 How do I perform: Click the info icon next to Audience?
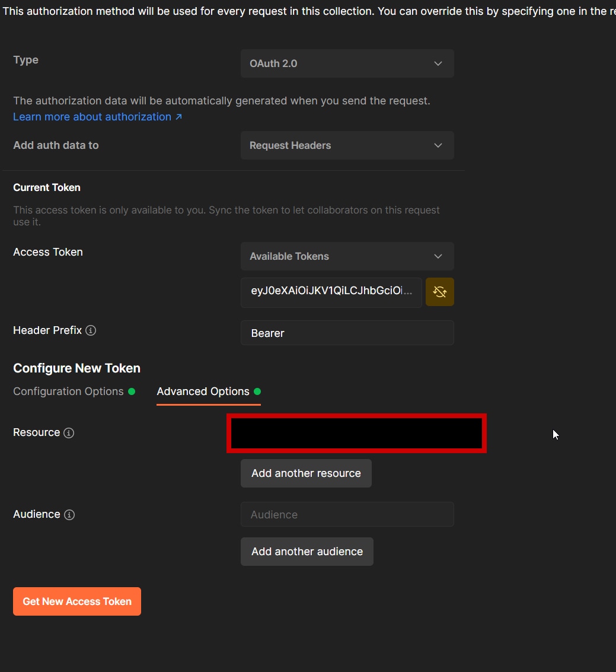point(69,515)
